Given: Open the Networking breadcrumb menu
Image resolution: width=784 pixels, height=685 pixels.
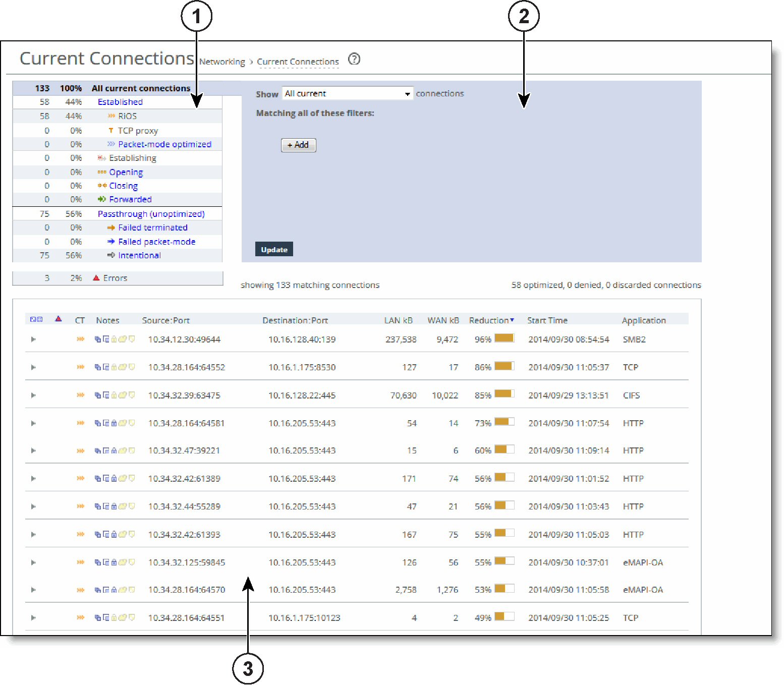Looking at the screenshot, I should tap(222, 62).
